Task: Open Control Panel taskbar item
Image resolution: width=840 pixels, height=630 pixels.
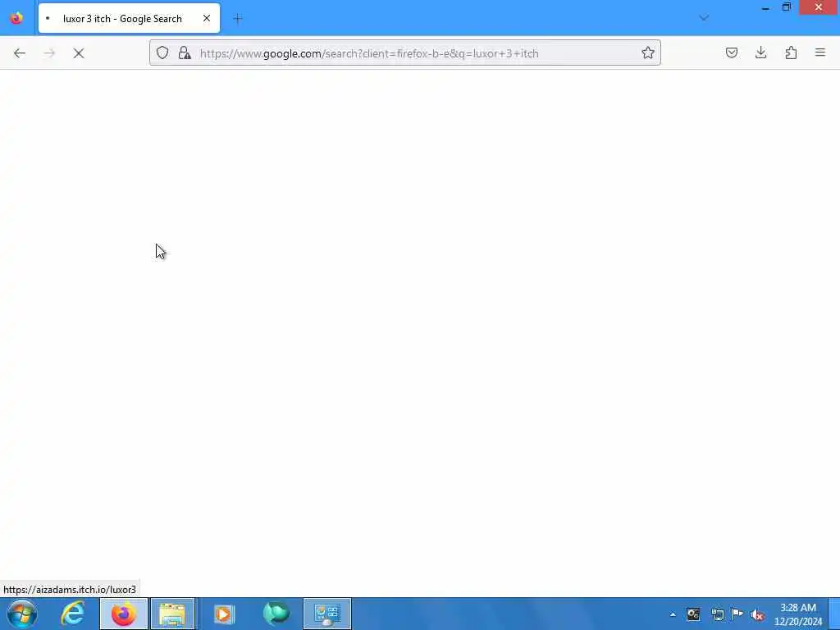Action: [x=326, y=614]
